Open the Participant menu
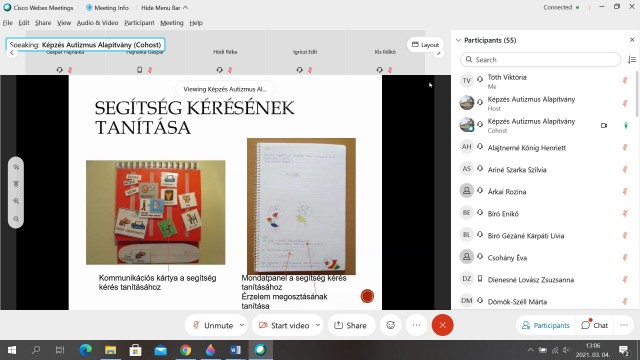The image size is (640, 360). click(139, 23)
